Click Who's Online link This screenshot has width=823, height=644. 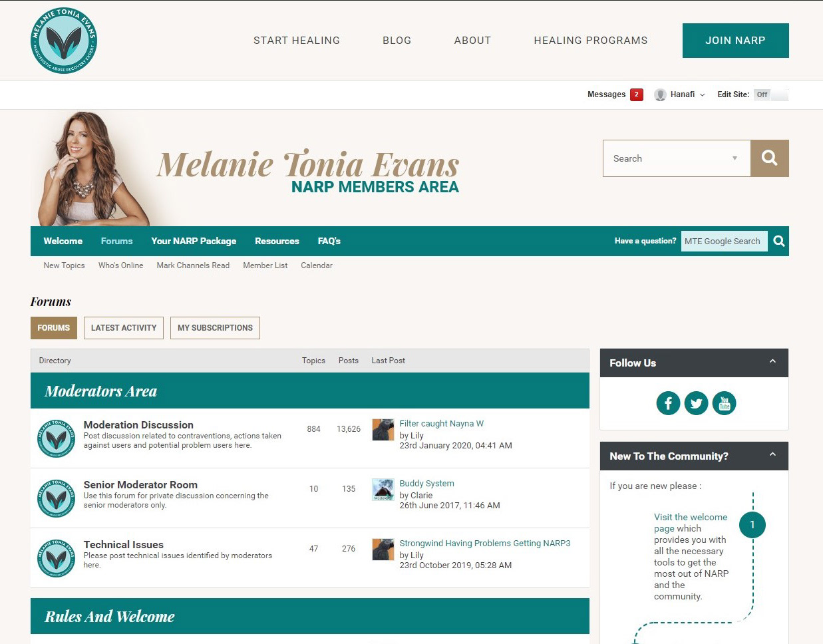click(x=120, y=265)
